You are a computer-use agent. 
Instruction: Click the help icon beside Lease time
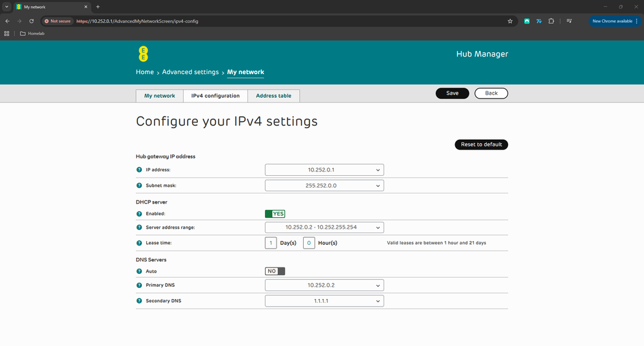click(x=139, y=243)
